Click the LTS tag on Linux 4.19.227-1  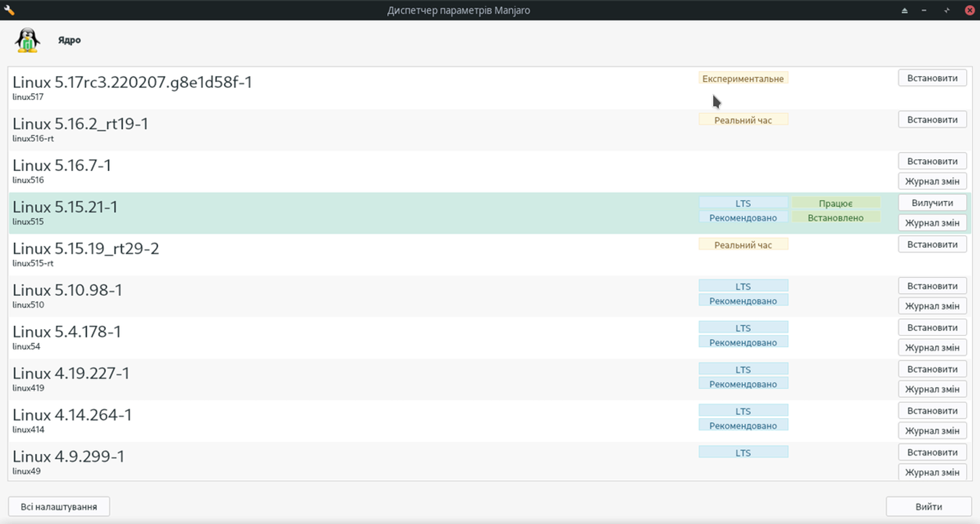click(x=743, y=369)
